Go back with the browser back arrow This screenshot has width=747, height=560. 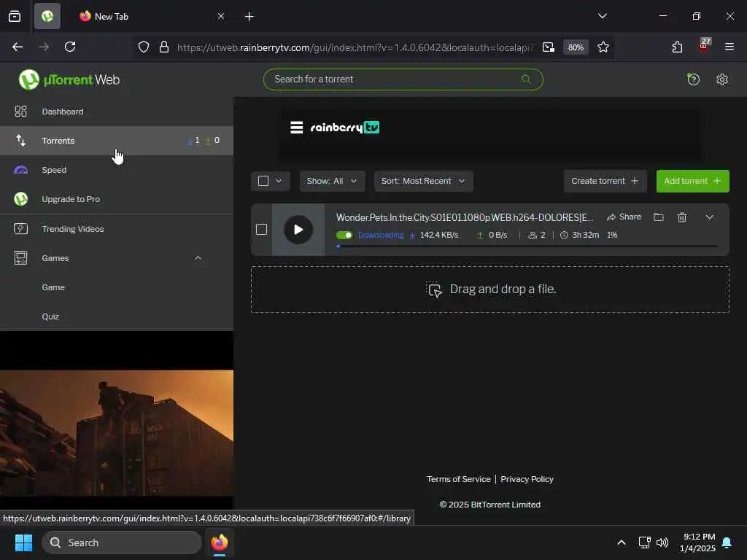18,47
